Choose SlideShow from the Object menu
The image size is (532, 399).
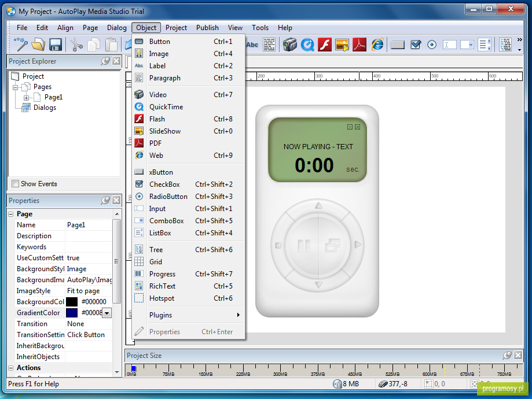189,131
